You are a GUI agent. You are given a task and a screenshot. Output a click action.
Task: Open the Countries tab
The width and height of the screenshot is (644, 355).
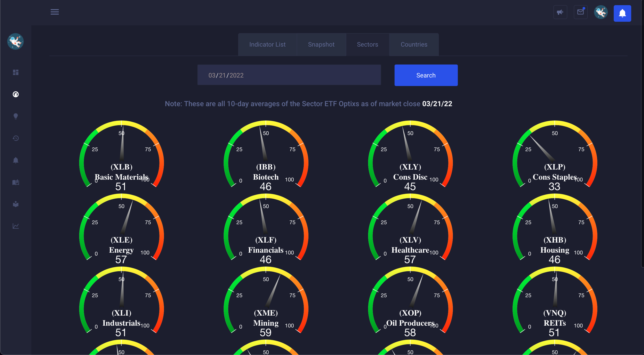[x=414, y=45]
